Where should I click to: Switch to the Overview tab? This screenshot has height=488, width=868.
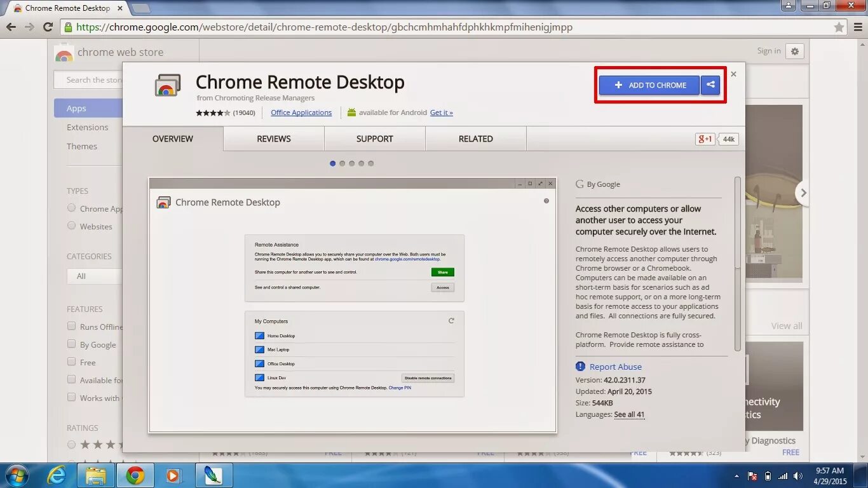173,139
